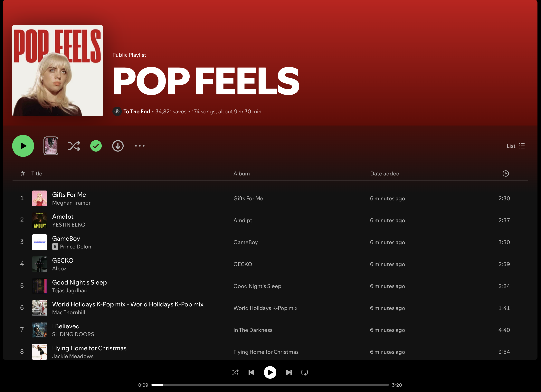The width and height of the screenshot is (541, 392).
Task: Click the To The End profile avatar
Action: click(x=117, y=112)
